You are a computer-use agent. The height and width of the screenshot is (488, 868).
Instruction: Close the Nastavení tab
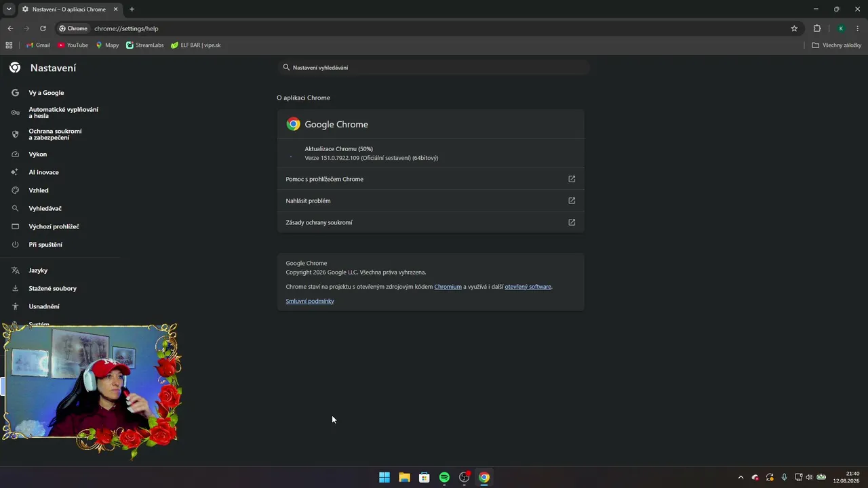point(115,9)
